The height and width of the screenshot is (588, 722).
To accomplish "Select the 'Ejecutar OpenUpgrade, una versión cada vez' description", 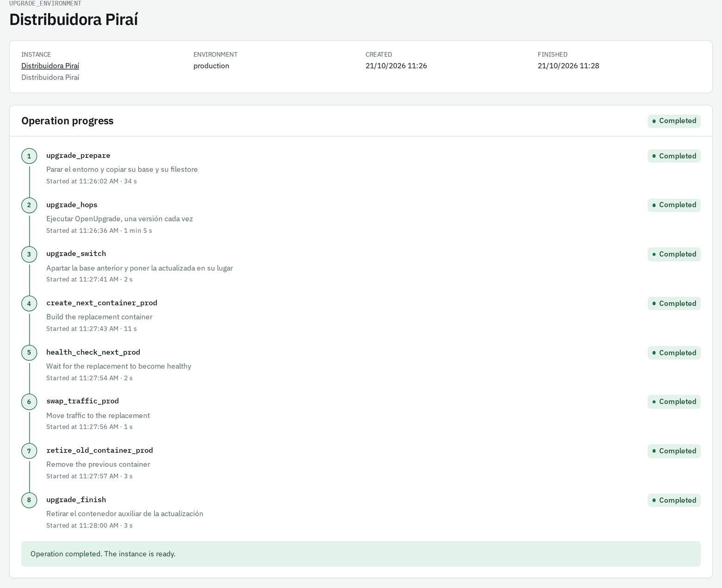I will tap(119, 219).
